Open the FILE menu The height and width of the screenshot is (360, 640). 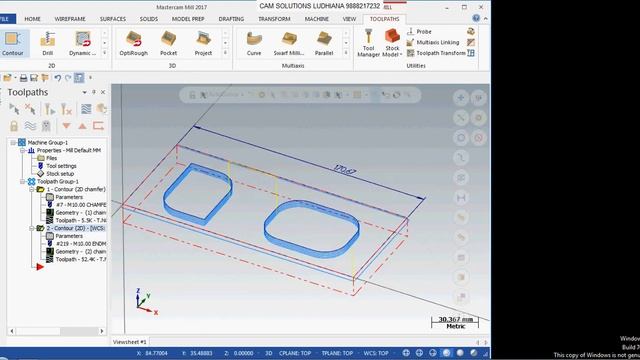(x=5, y=19)
